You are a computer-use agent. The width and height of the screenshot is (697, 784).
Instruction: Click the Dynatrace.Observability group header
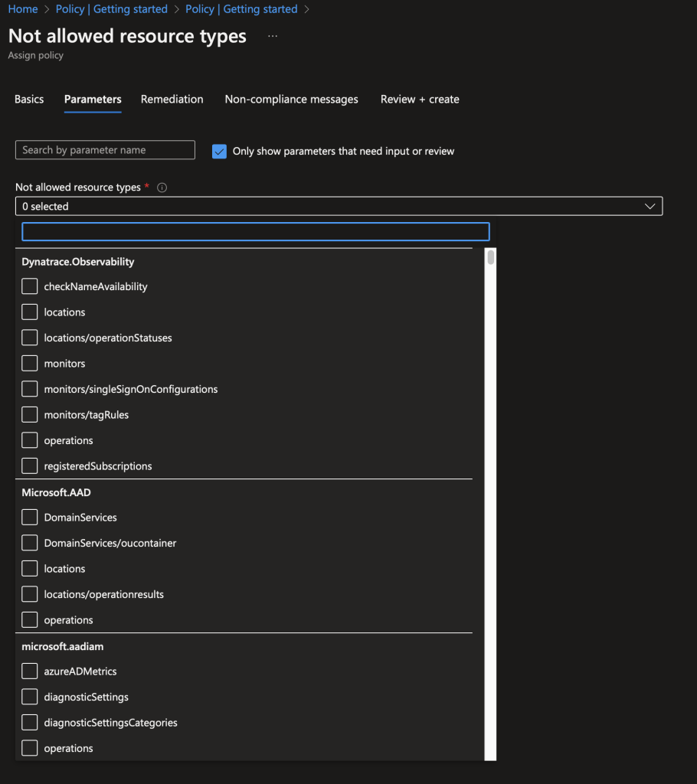[78, 262]
